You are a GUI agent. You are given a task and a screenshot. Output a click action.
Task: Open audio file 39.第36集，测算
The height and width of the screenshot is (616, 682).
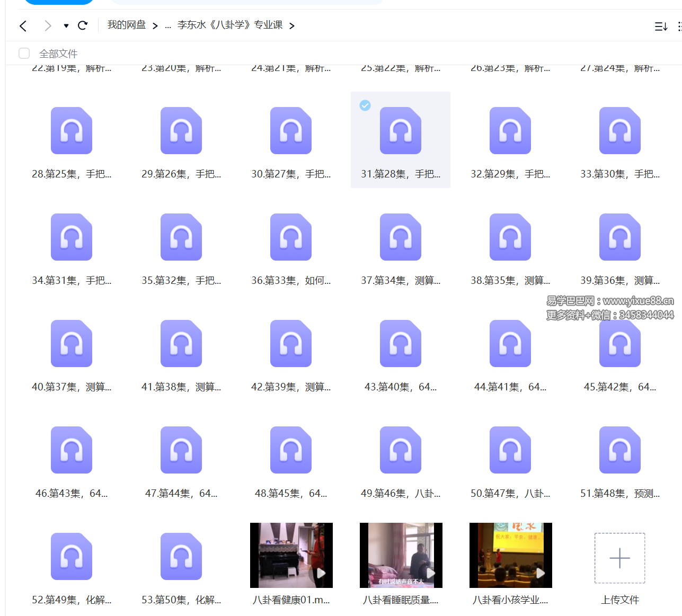point(620,237)
